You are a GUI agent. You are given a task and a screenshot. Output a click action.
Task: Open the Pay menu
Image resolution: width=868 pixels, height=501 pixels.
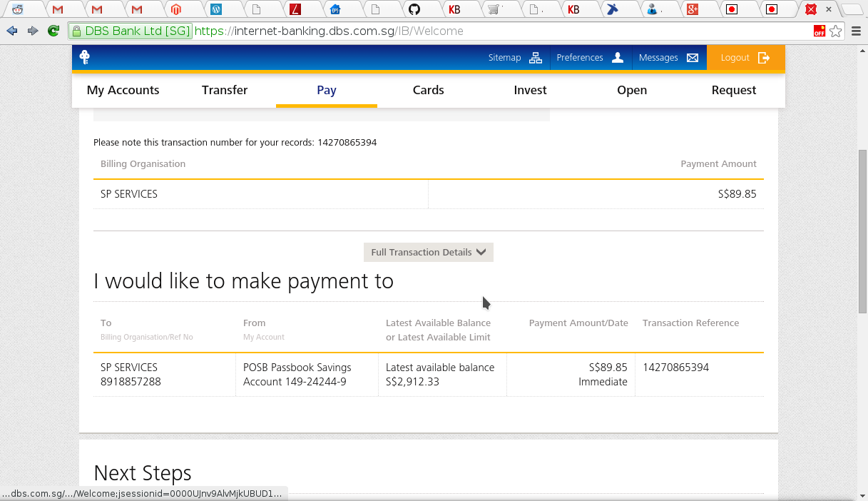(327, 90)
